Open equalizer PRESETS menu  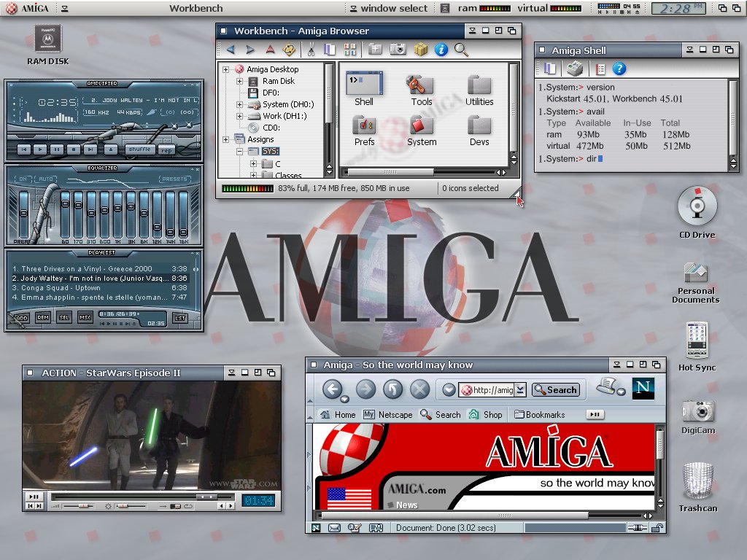tap(174, 179)
